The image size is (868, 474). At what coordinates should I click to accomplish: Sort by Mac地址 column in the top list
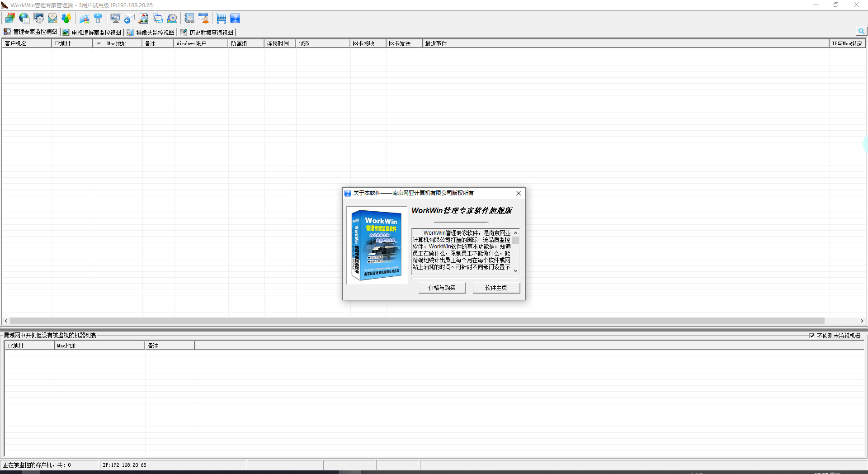118,43
